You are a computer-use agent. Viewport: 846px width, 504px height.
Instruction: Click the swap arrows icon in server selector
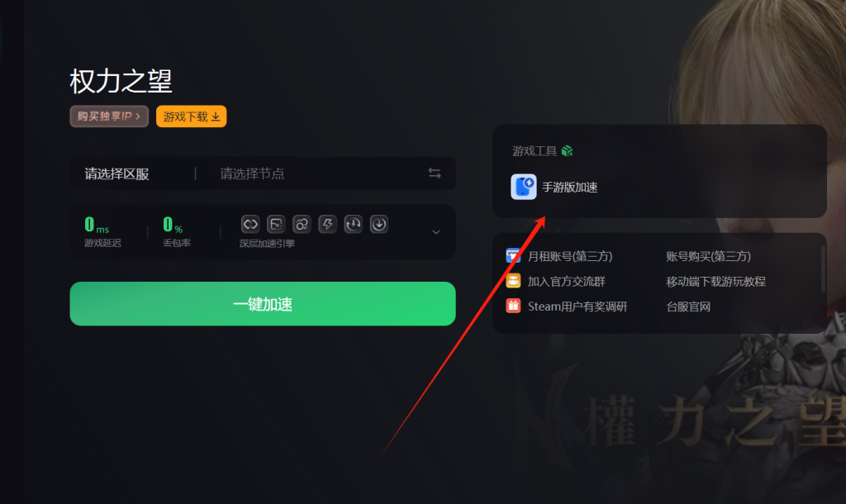(x=435, y=174)
